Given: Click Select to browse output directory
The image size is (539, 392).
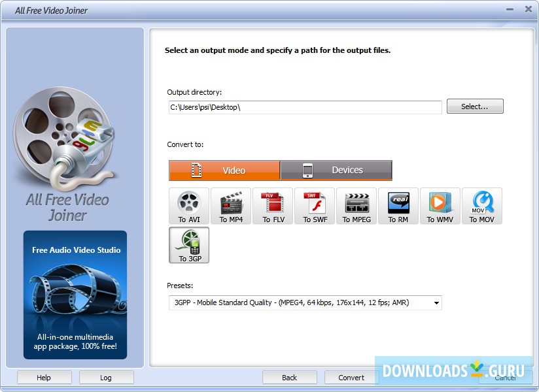Looking at the screenshot, I should pyautogui.click(x=475, y=106).
